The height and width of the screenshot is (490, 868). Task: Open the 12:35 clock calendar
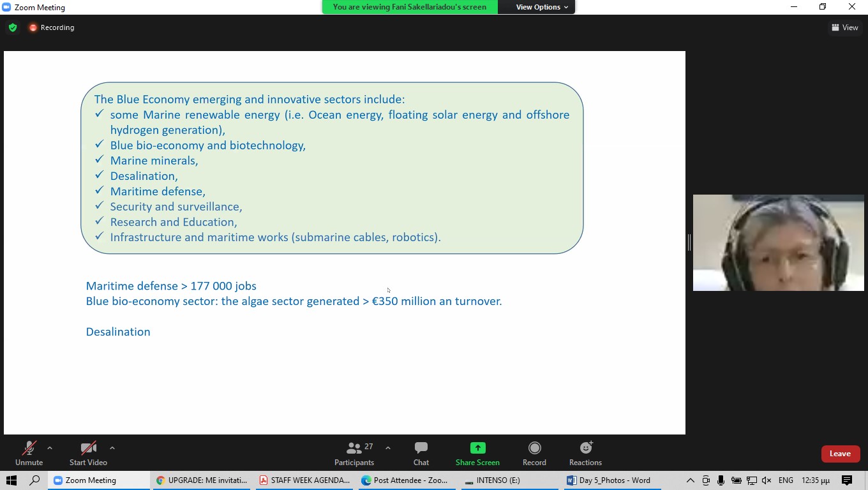coord(816,480)
